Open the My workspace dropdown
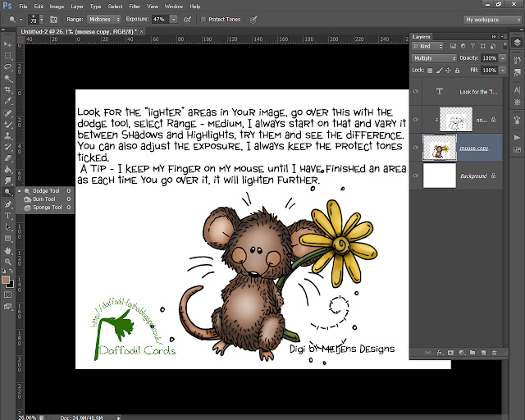The width and height of the screenshot is (525, 420). pos(492,20)
